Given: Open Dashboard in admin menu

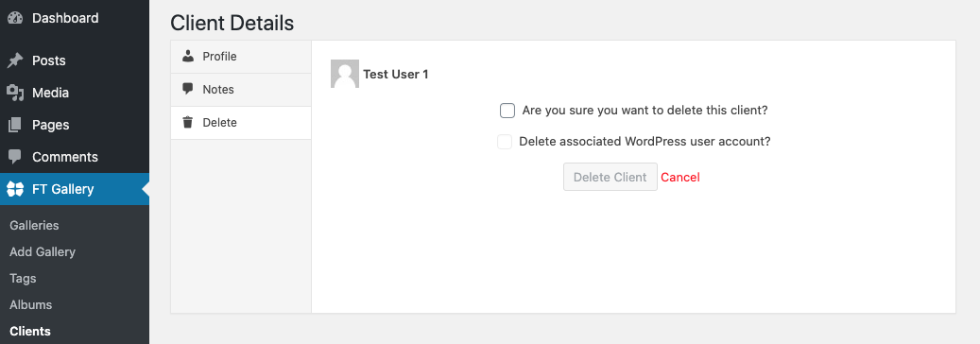Looking at the screenshot, I should point(75,18).
